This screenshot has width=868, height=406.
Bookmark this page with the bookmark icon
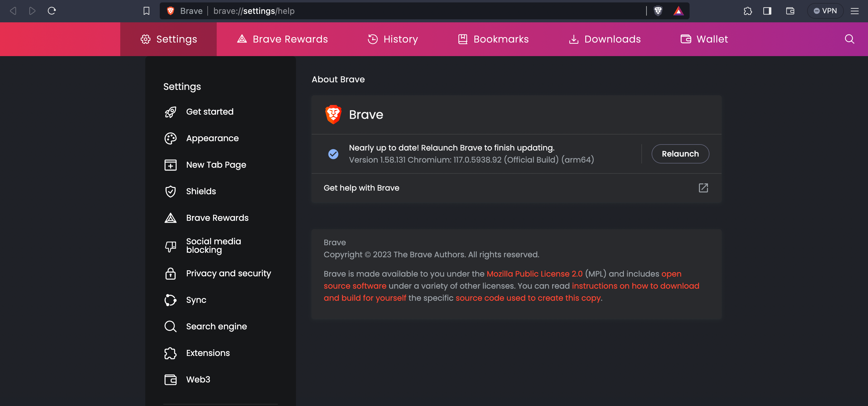coord(146,11)
